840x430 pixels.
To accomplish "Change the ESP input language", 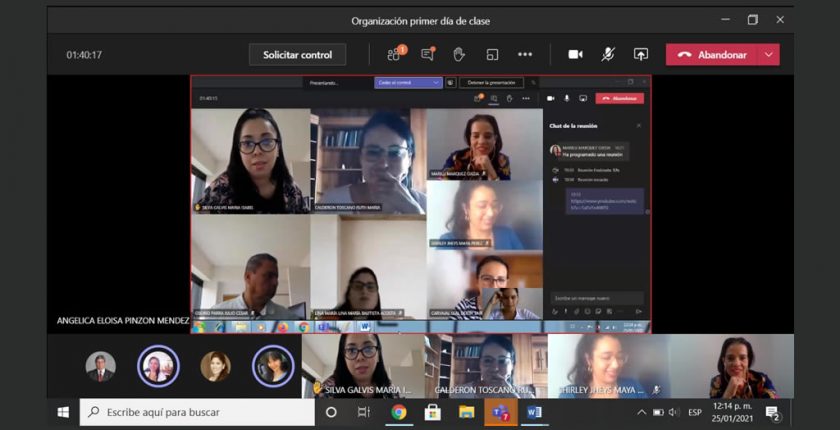I will click(x=695, y=412).
